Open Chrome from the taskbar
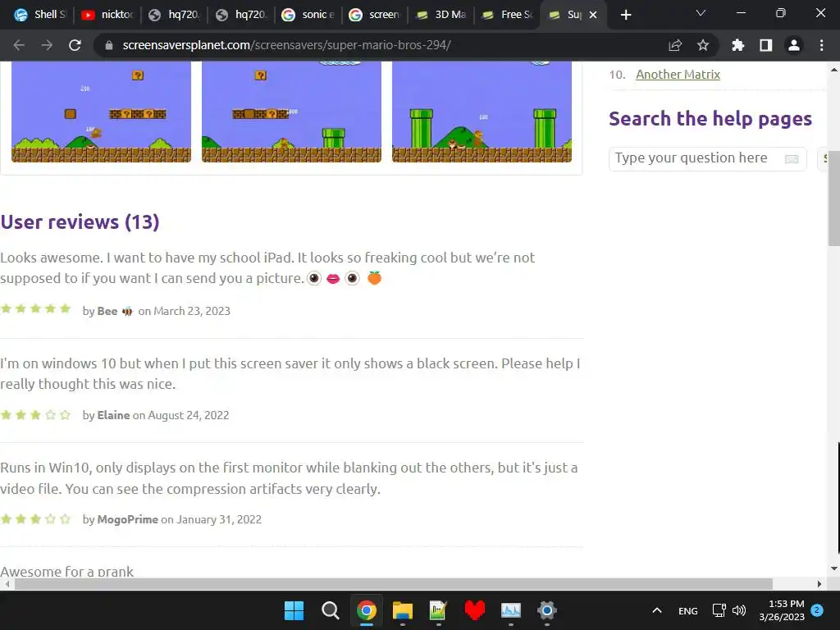Image resolution: width=840 pixels, height=630 pixels. (x=367, y=610)
